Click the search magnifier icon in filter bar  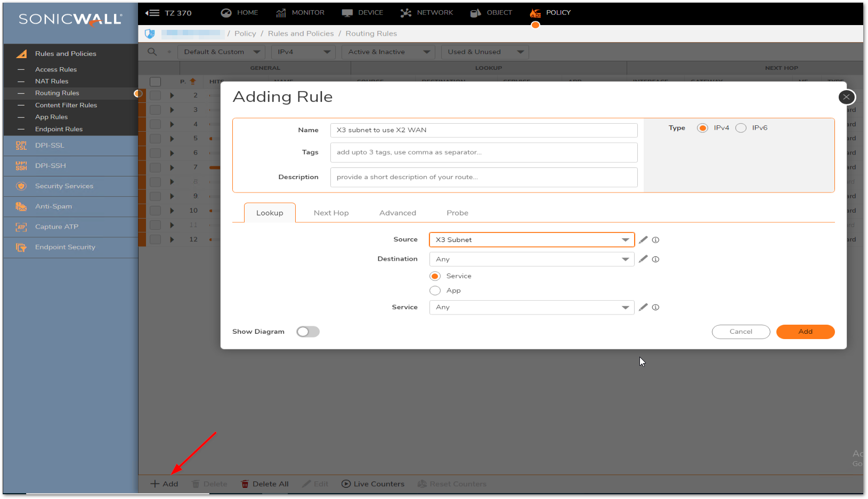tap(152, 52)
